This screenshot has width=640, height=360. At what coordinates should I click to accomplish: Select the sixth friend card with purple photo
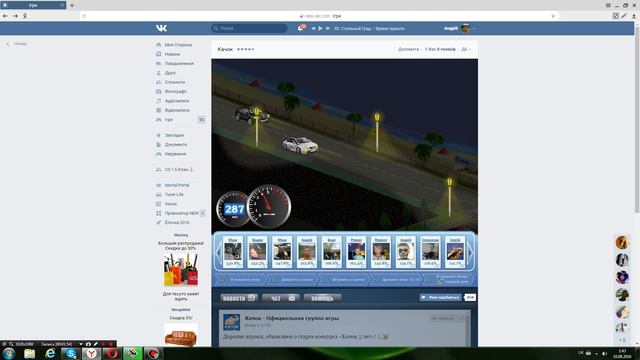pos(356,252)
